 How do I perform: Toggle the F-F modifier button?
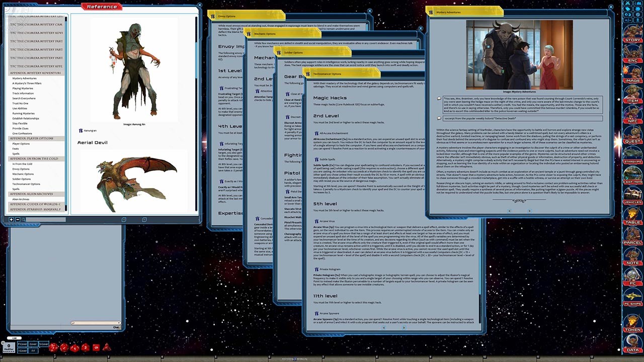[x=33, y=350]
